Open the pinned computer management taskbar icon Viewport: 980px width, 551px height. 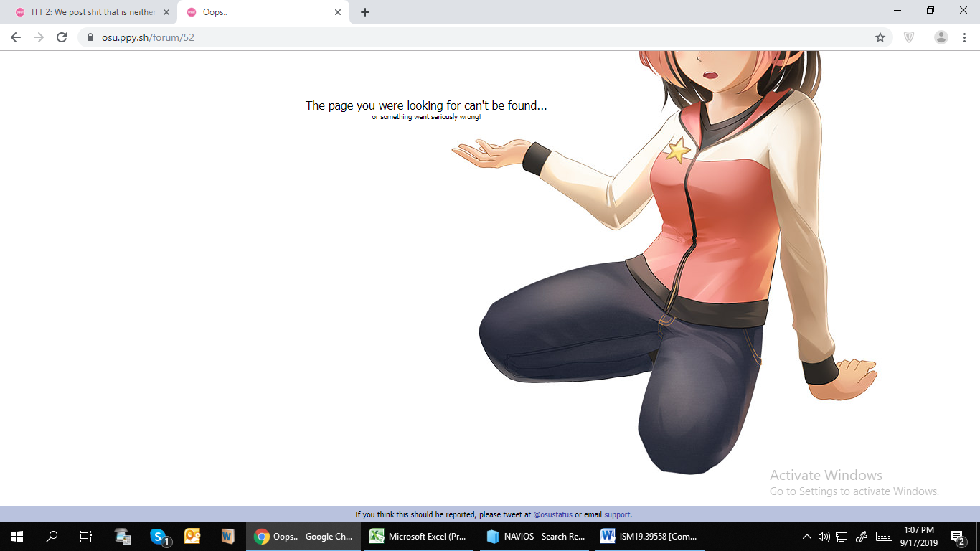point(123,536)
